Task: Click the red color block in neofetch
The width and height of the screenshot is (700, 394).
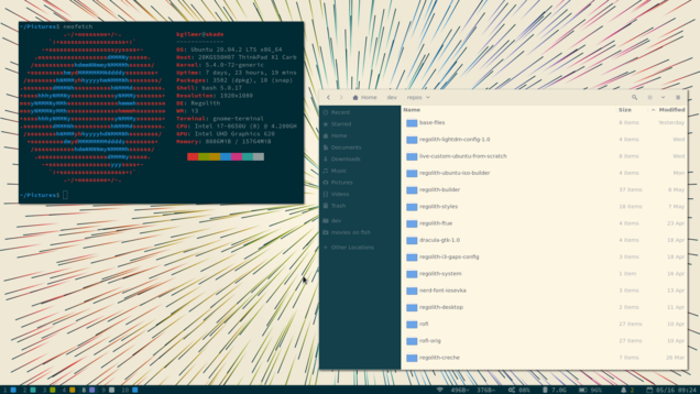Action: coord(192,157)
